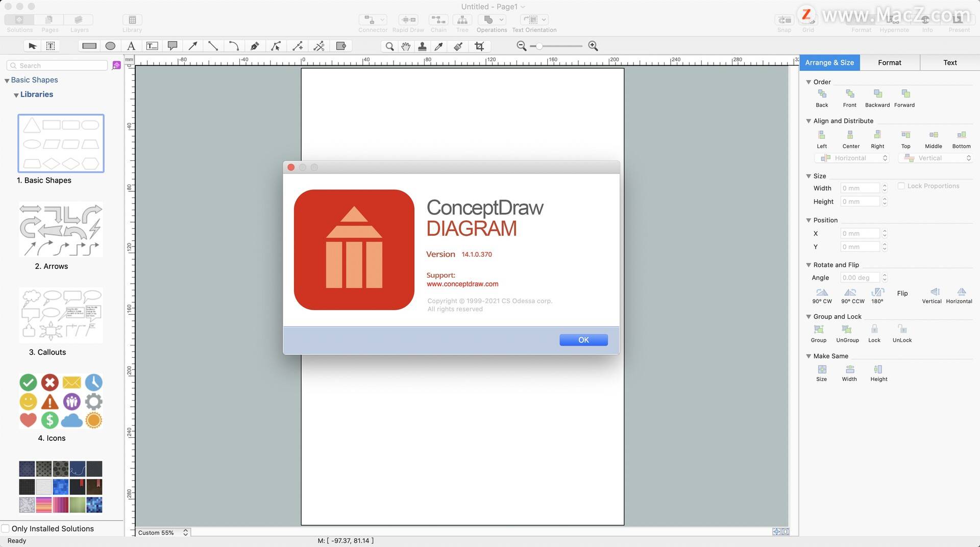Click the zoom in magnifier icon
This screenshot has height=547, width=980.
click(593, 46)
